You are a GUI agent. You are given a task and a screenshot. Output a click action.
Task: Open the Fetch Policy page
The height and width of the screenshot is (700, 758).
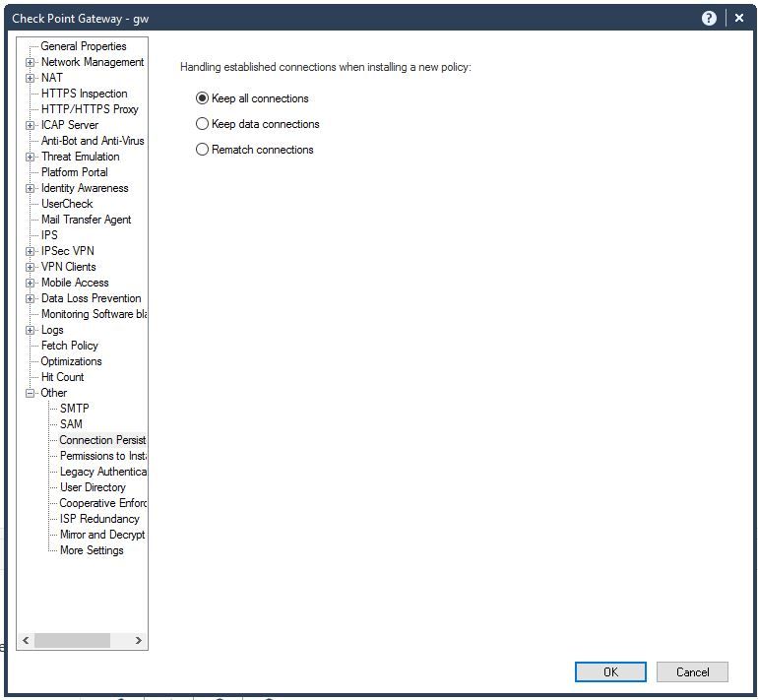click(x=70, y=346)
